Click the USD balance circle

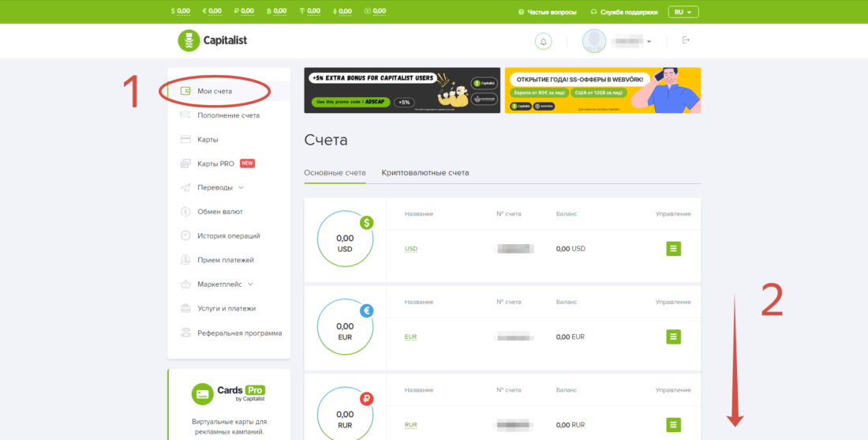point(345,239)
